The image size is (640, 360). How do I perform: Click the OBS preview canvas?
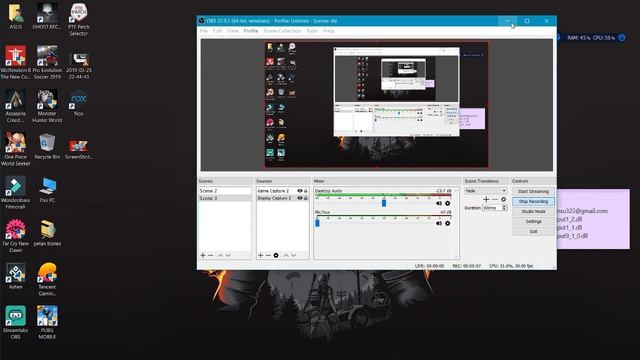(x=376, y=105)
